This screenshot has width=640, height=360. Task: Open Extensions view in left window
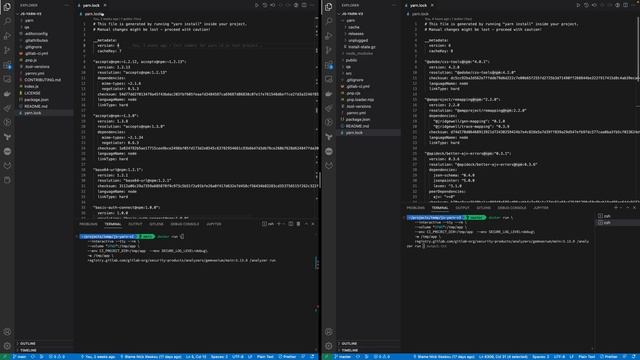pos(7,65)
